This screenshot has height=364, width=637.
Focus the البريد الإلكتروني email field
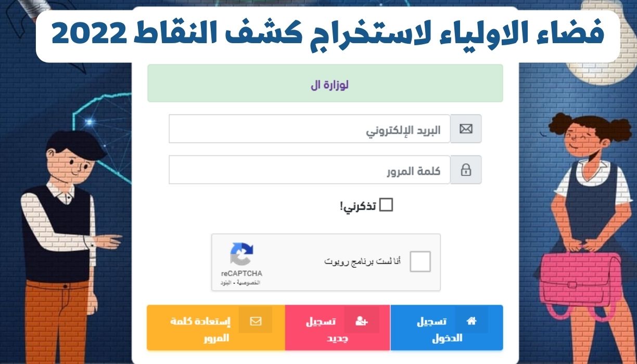pyautogui.click(x=310, y=129)
